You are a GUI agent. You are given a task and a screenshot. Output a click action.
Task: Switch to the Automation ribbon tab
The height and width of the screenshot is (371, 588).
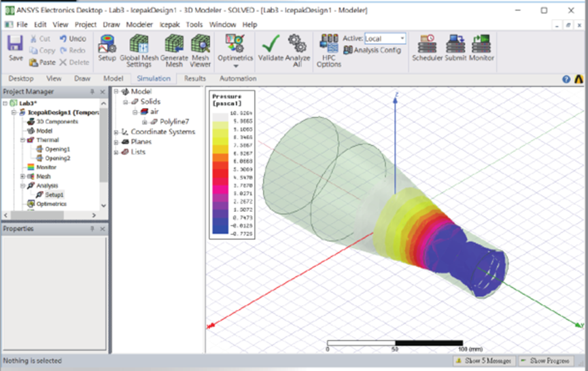(x=238, y=79)
